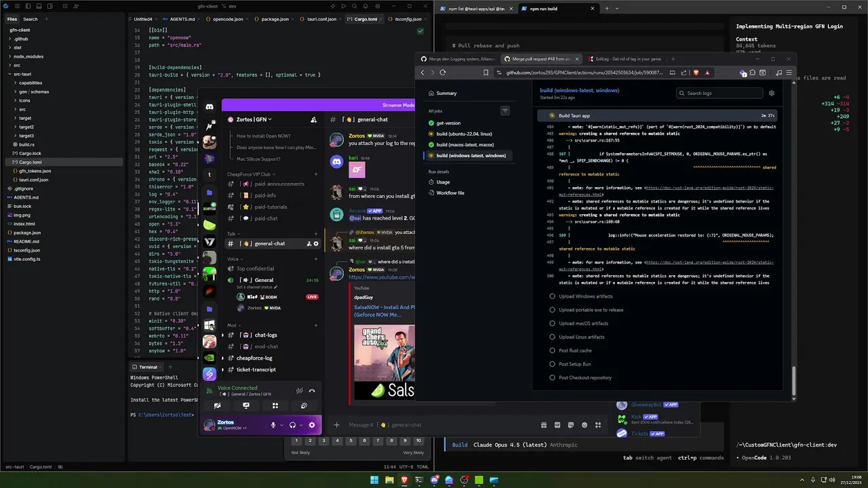
Task: Open the Windows Start menu
Action: click(x=374, y=480)
